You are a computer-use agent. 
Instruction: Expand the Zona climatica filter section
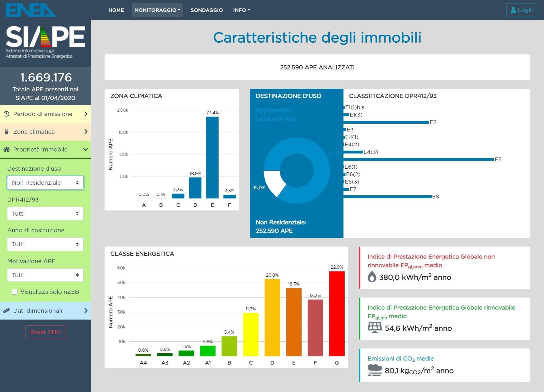click(45, 132)
